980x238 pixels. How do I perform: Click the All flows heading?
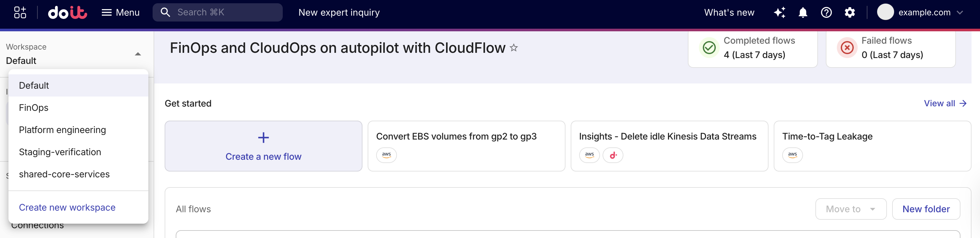point(193,209)
